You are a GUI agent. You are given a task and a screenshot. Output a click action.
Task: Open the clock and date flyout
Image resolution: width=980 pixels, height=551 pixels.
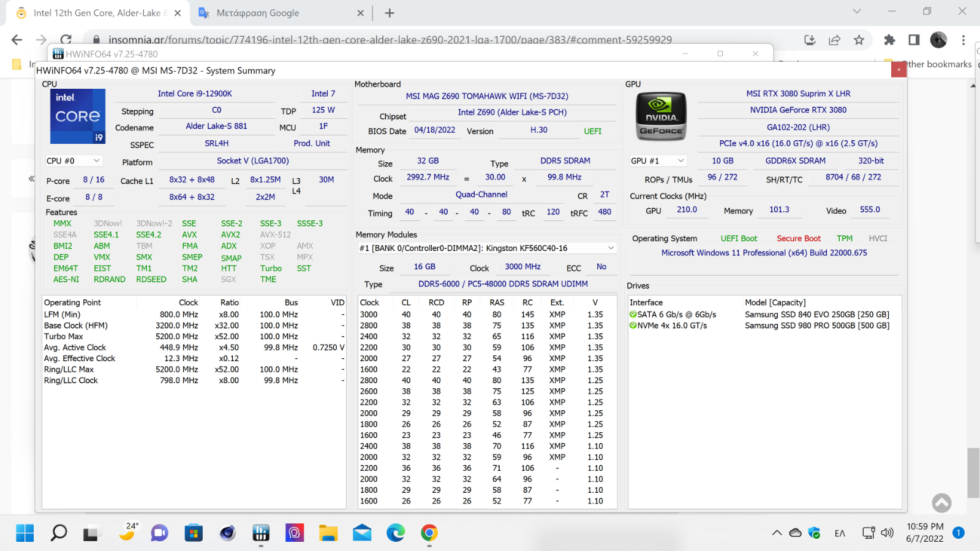[925, 533]
